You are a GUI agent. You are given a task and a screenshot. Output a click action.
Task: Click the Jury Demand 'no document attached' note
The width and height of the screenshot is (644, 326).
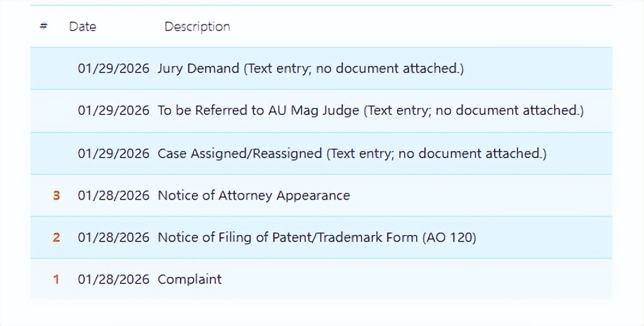354,68
